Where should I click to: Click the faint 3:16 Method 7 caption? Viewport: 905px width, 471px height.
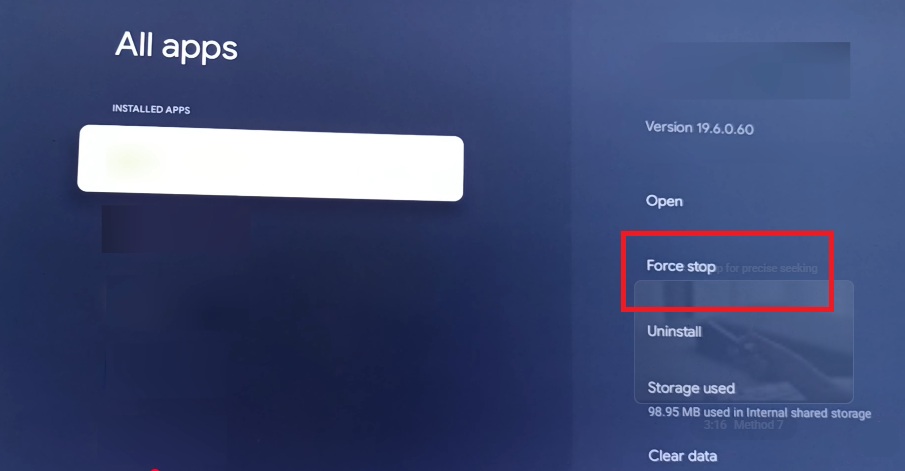point(743,425)
